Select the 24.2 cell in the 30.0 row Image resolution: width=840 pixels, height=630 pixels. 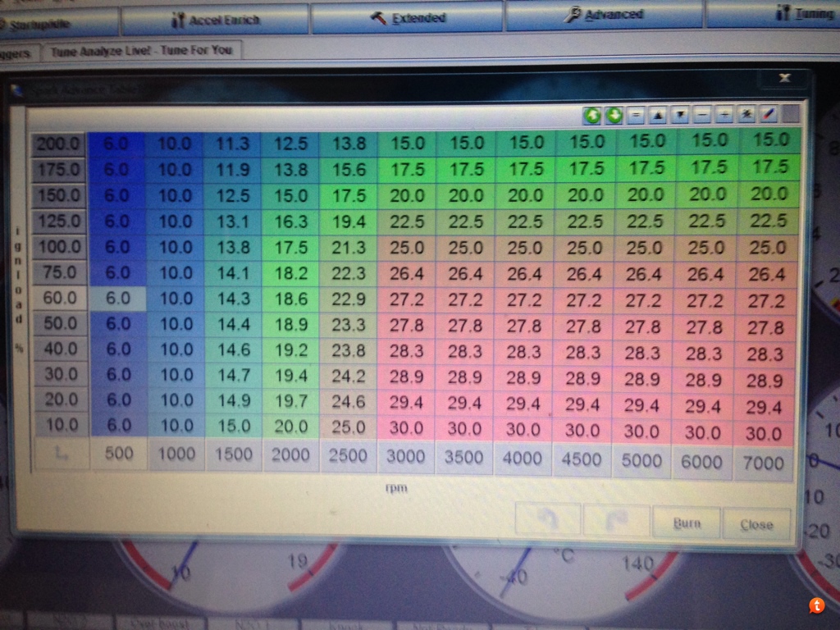pos(349,376)
